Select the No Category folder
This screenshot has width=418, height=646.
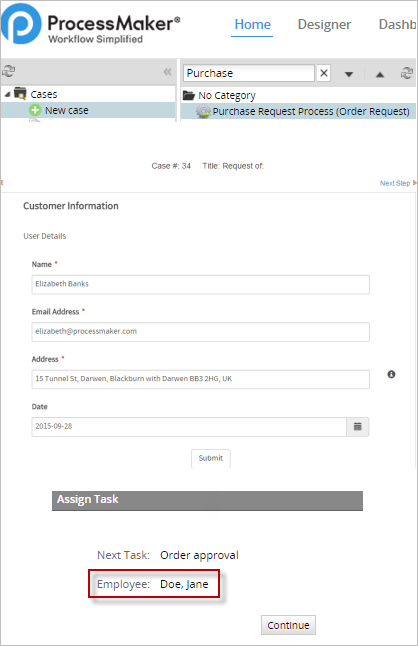click(219, 96)
